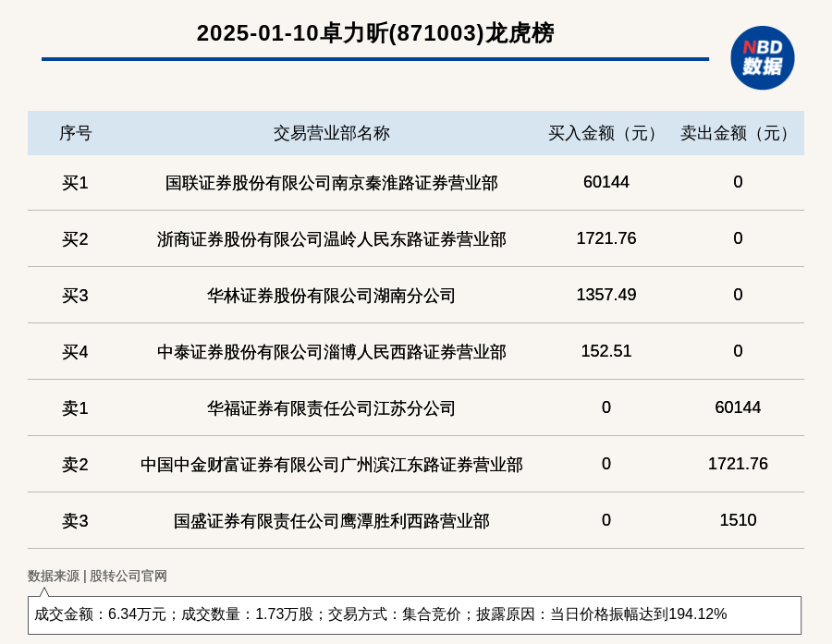Select the 买3 row label
This screenshot has height=644, width=832.
[x=75, y=296]
